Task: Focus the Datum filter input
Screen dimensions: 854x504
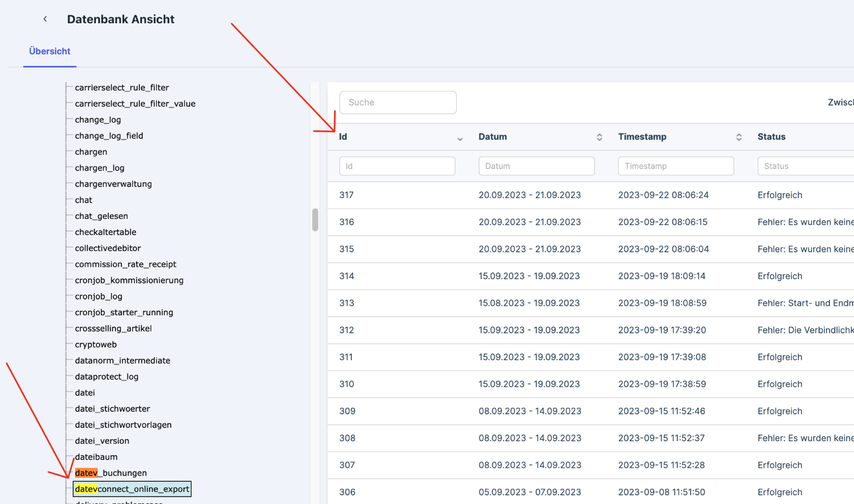Action: tap(536, 167)
